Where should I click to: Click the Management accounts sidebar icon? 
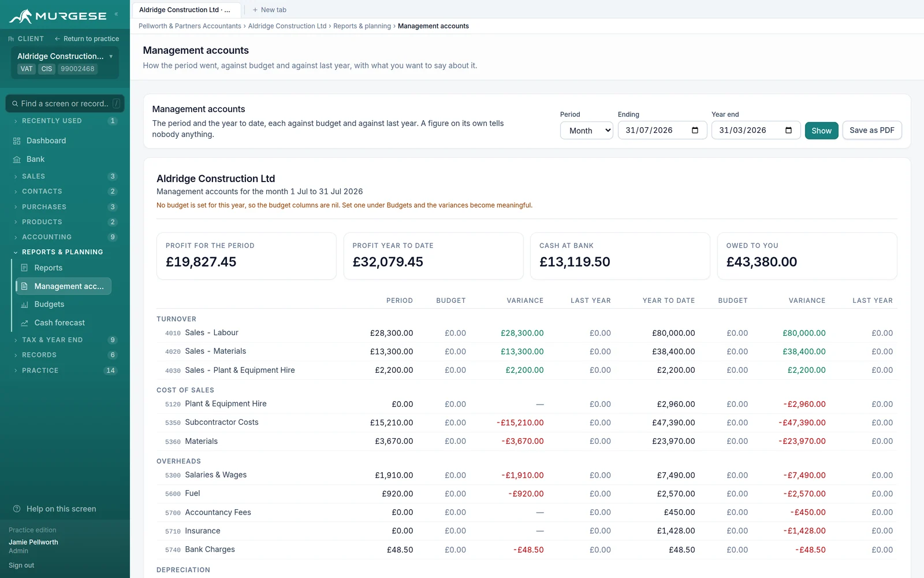click(x=24, y=286)
